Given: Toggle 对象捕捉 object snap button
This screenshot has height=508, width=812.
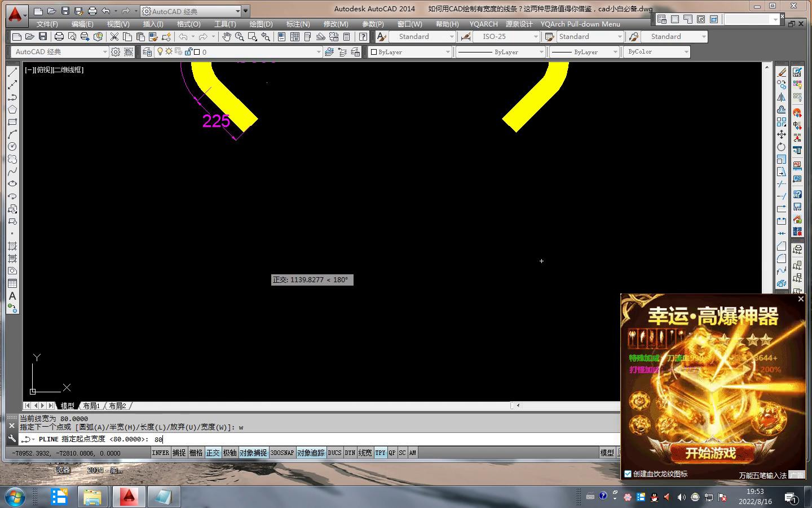Looking at the screenshot, I should tap(253, 453).
